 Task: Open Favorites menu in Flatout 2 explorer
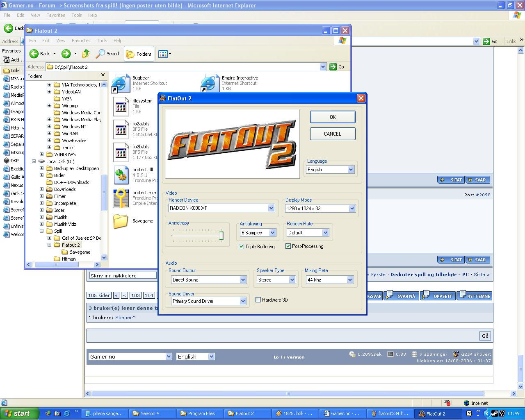[x=81, y=41]
